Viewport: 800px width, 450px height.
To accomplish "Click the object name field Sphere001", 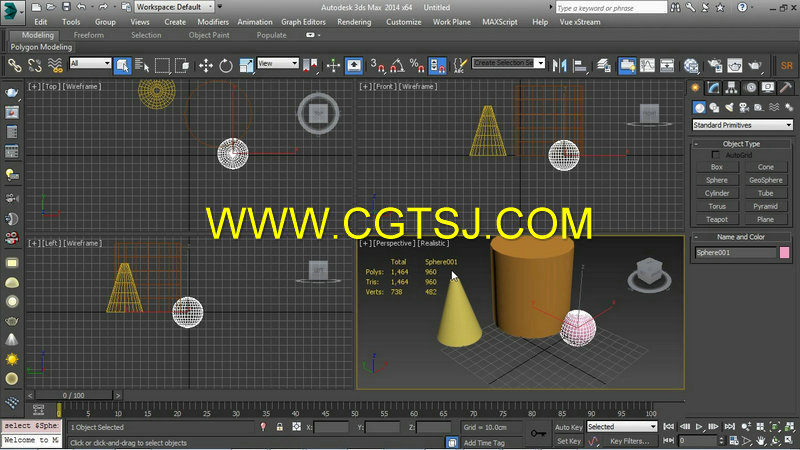I will tap(735, 253).
